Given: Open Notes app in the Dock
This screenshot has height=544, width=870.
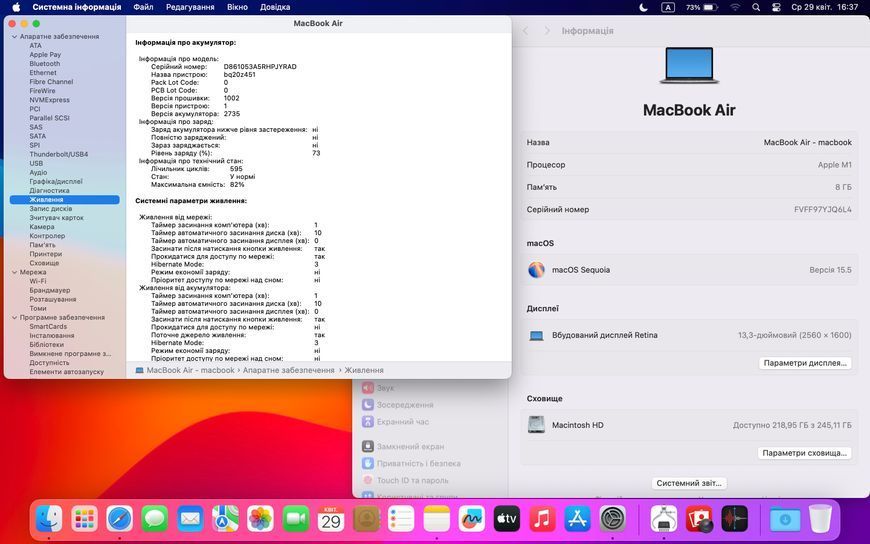Looking at the screenshot, I should pyautogui.click(x=437, y=520).
